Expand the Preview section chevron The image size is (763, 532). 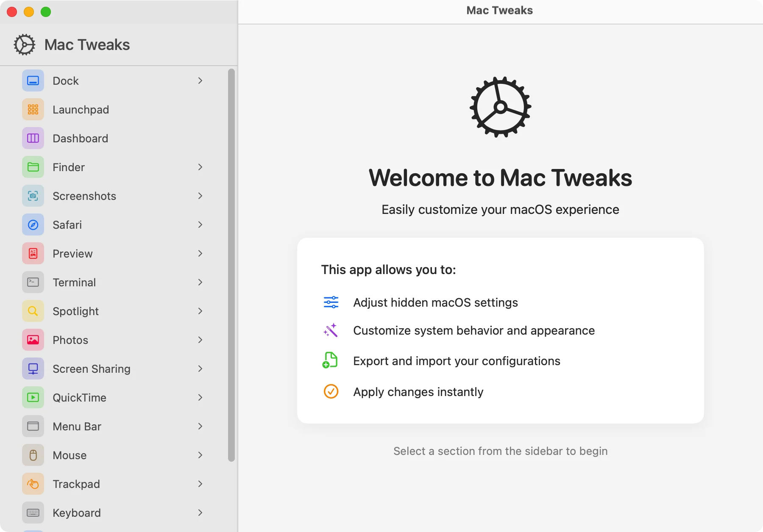pyautogui.click(x=200, y=253)
